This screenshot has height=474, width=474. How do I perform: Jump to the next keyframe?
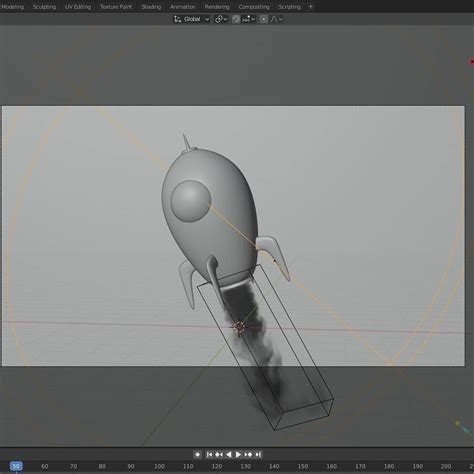(248, 454)
